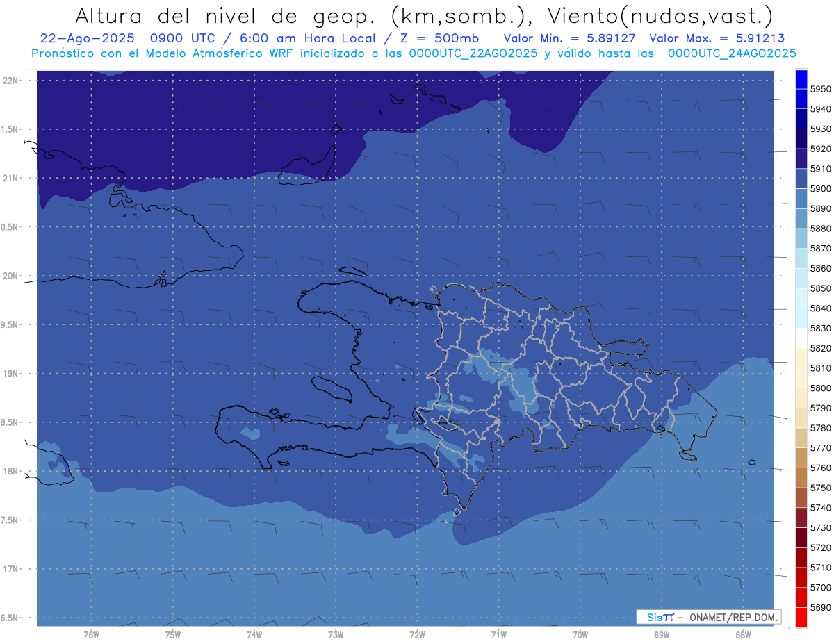Pick bright blue swatch above 5950
This screenshot has height=644, width=834.
coord(801,79)
